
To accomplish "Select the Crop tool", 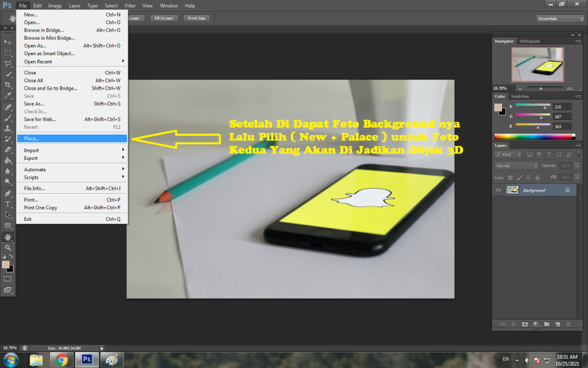I will point(8,84).
